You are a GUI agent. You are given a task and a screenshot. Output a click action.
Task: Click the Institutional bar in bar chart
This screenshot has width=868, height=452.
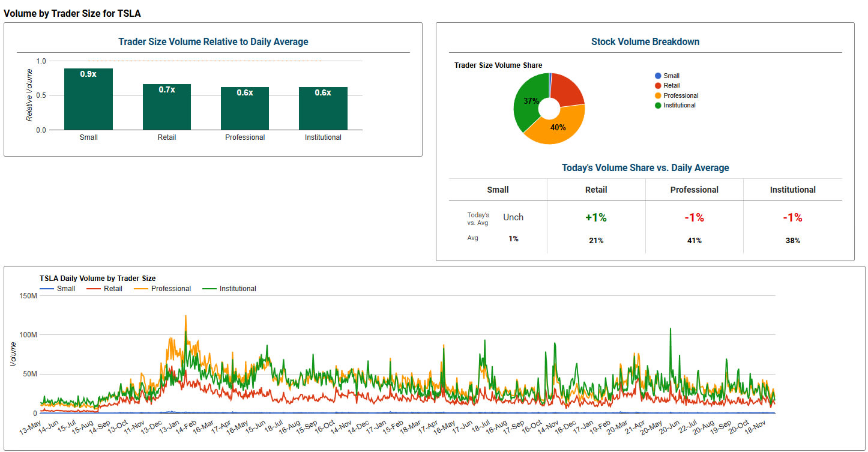coord(323,109)
